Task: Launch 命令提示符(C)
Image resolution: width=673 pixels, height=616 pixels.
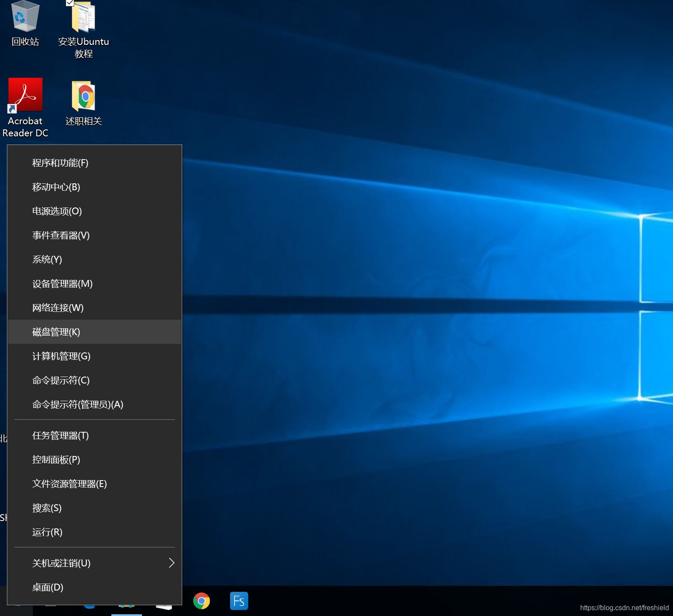Action: tap(95, 380)
